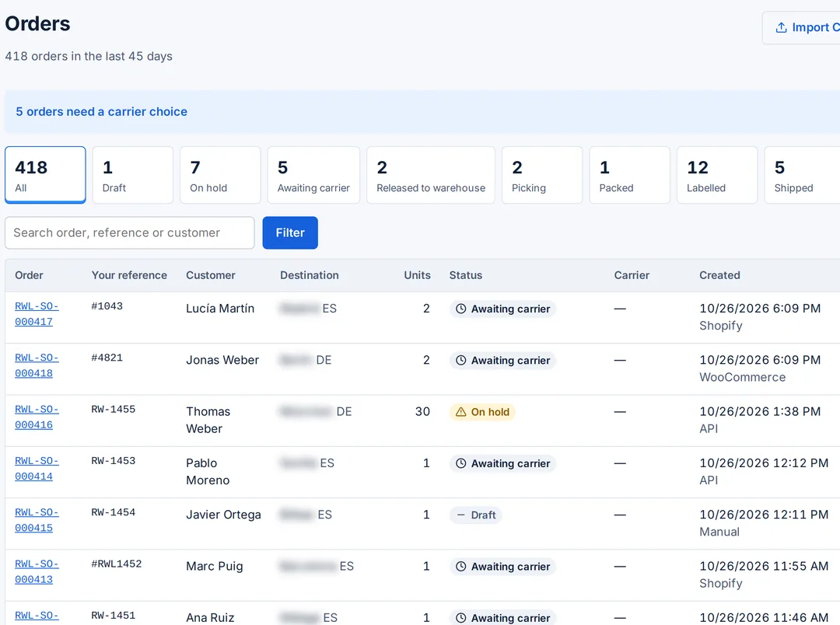Open order RWL-SO-000413

pyautogui.click(x=37, y=571)
